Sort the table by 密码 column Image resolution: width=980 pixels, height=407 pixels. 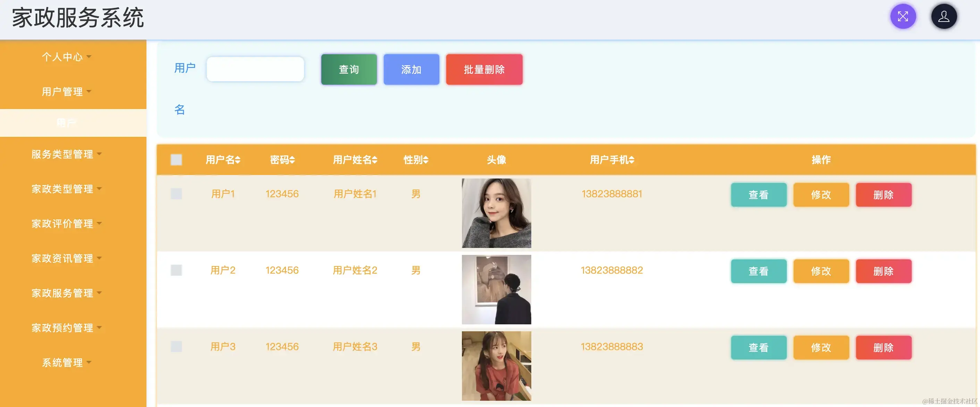pyautogui.click(x=282, y=160)
